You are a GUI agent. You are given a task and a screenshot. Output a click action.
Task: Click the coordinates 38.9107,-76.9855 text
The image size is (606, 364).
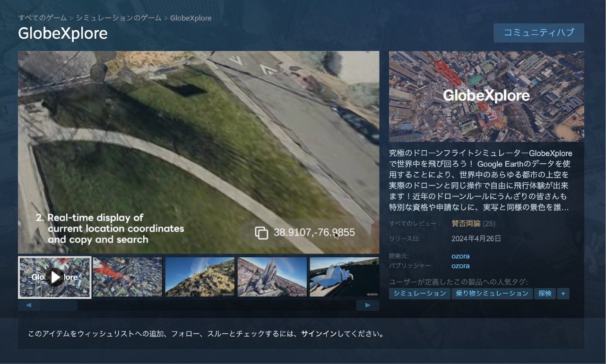pos(314,232)
